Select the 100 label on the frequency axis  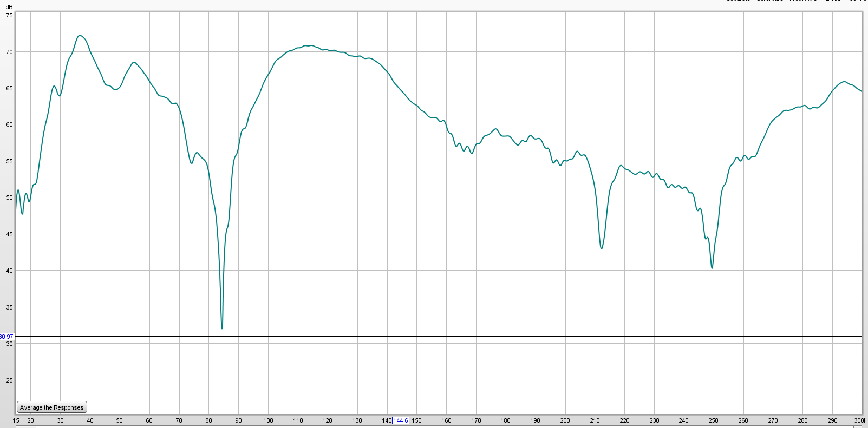[268, 420]
